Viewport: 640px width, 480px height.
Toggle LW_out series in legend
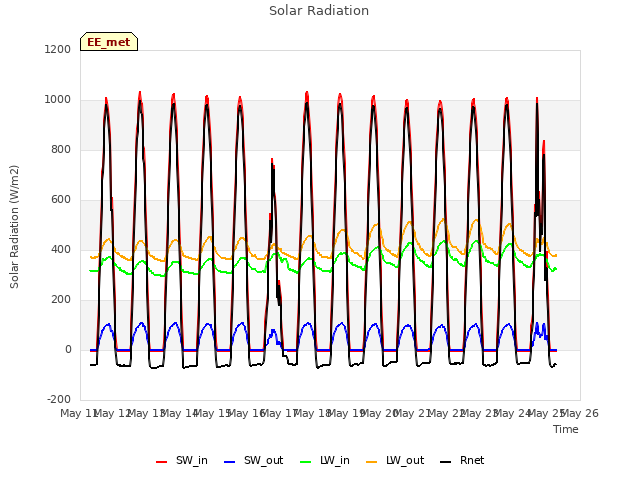(395, 461)
